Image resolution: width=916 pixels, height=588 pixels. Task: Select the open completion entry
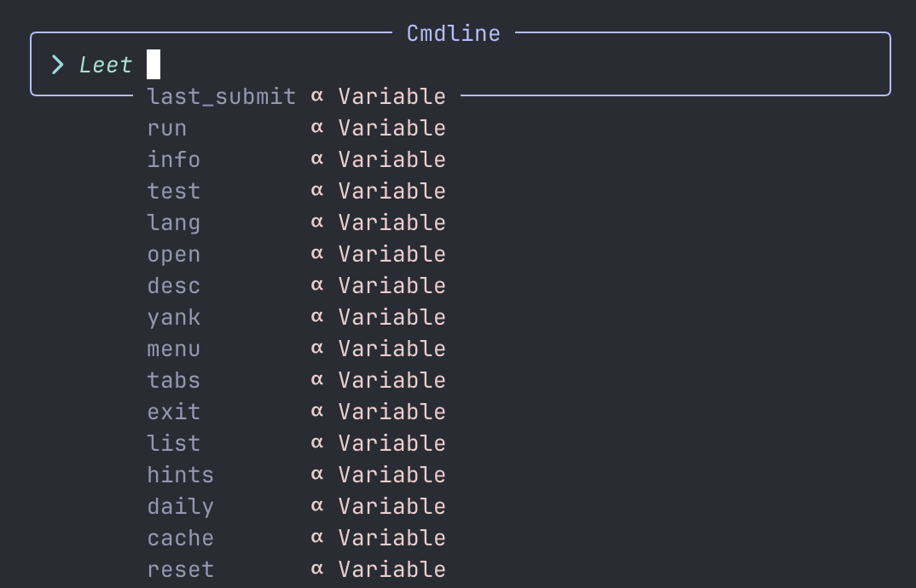point(297,254)
